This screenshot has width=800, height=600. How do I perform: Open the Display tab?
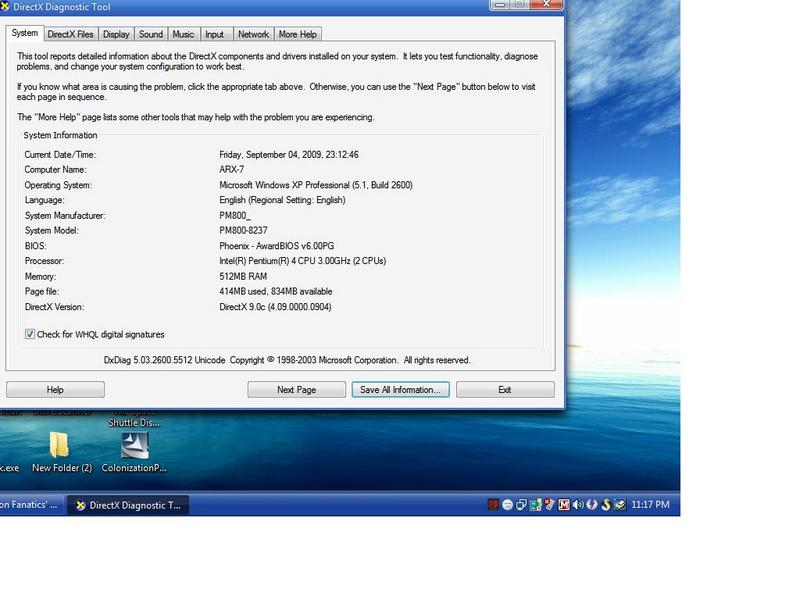coord(116,34)
